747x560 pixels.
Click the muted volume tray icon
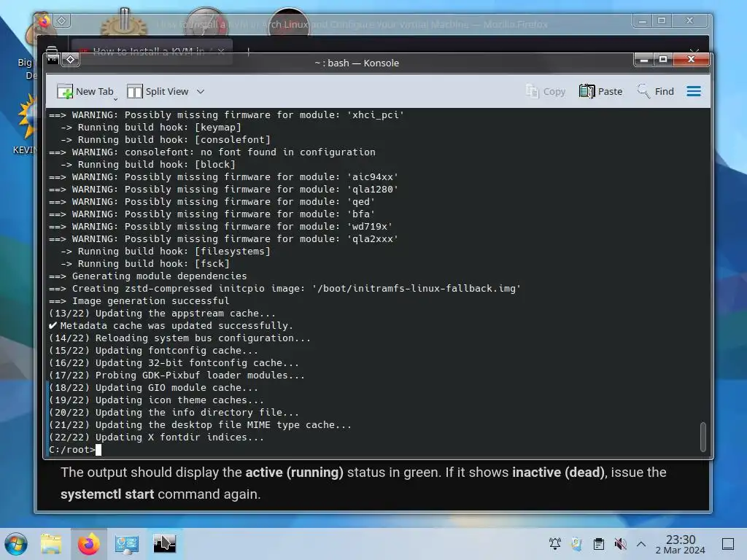tap(620, 544)
